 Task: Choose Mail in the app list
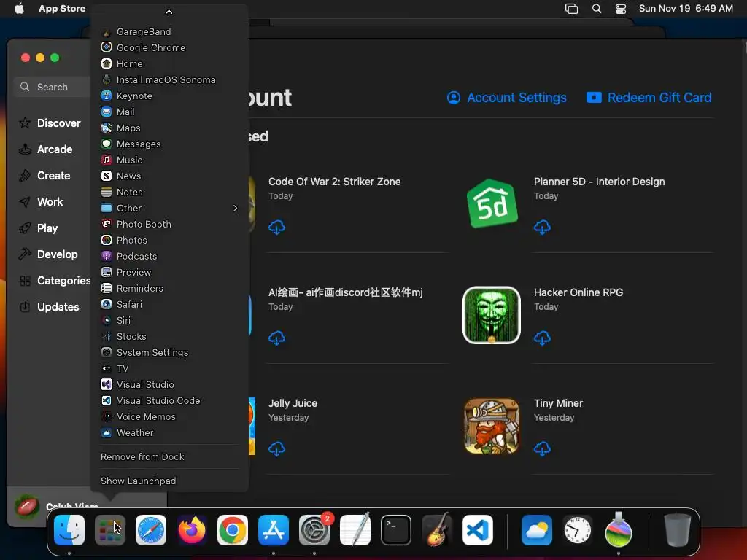pyautogui.click(x=169, y=112)
